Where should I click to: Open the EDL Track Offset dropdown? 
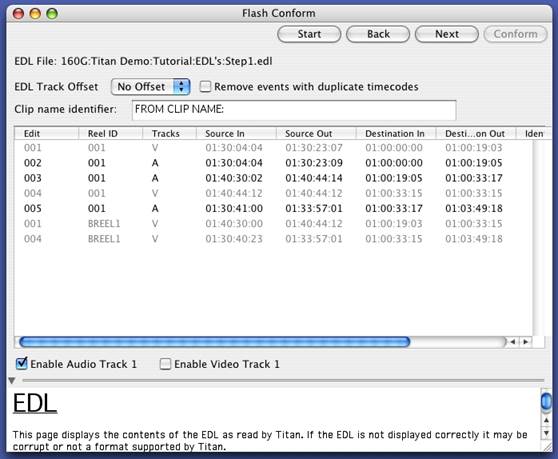click(x=151, y=87)
